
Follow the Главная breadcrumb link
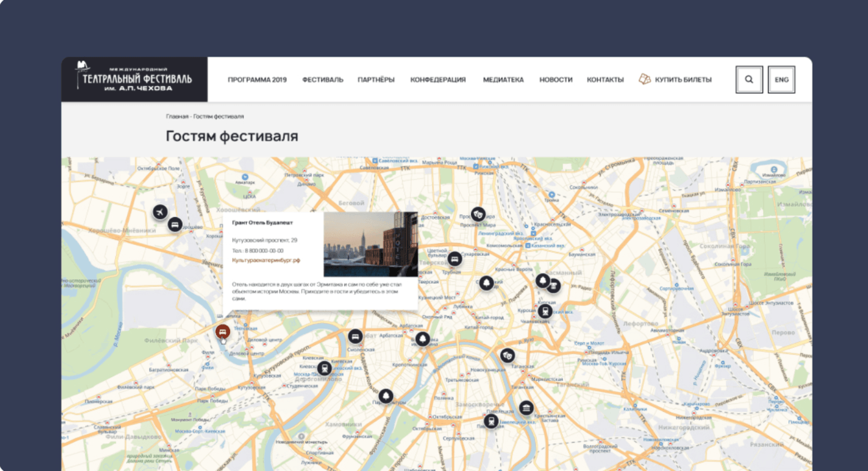tap(177, 117)
